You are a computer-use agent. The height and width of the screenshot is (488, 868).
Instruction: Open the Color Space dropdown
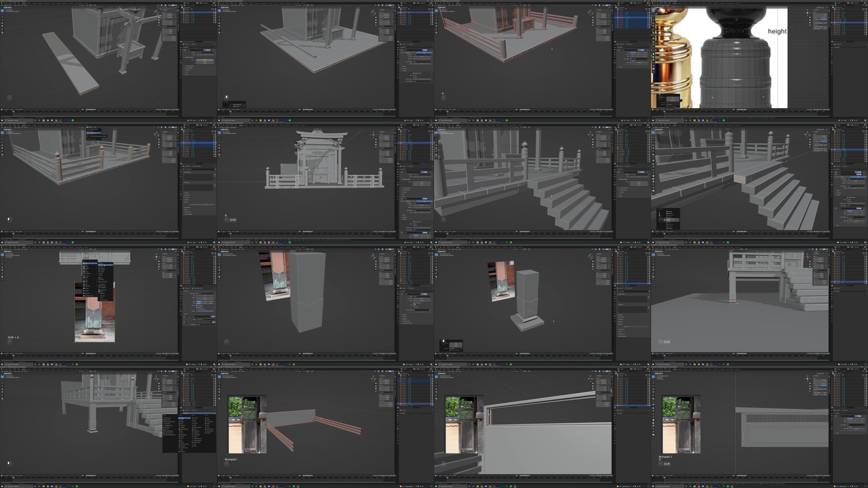point(206,325)
